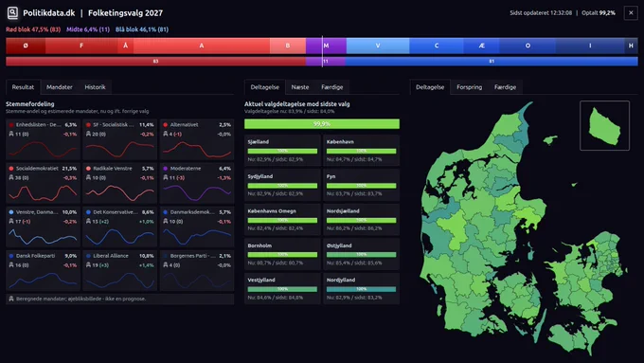This screenshot has height=363, width=644.
Task: Click the Midte 6,4% (11) label
Action: tap(88, 29)
